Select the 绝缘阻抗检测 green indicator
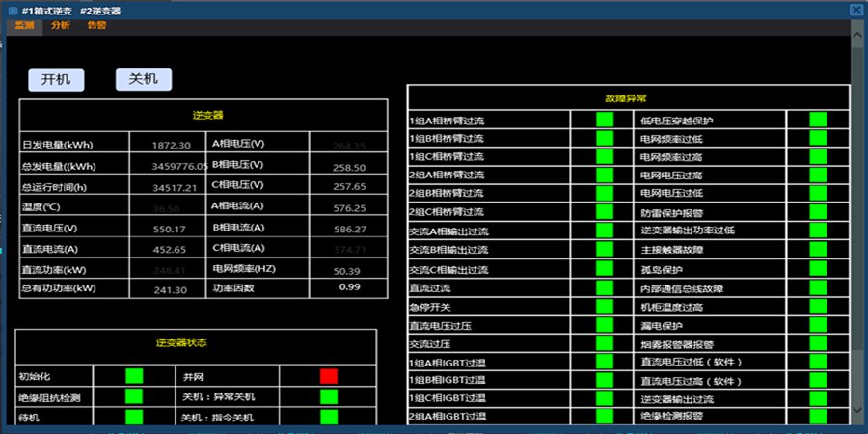The height and width of the screenshot is (434, 868). click(x=134, y=396)
